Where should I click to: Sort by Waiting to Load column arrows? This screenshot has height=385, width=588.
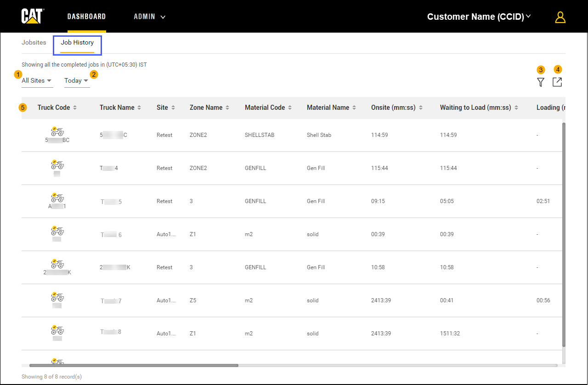click(516, 108)
